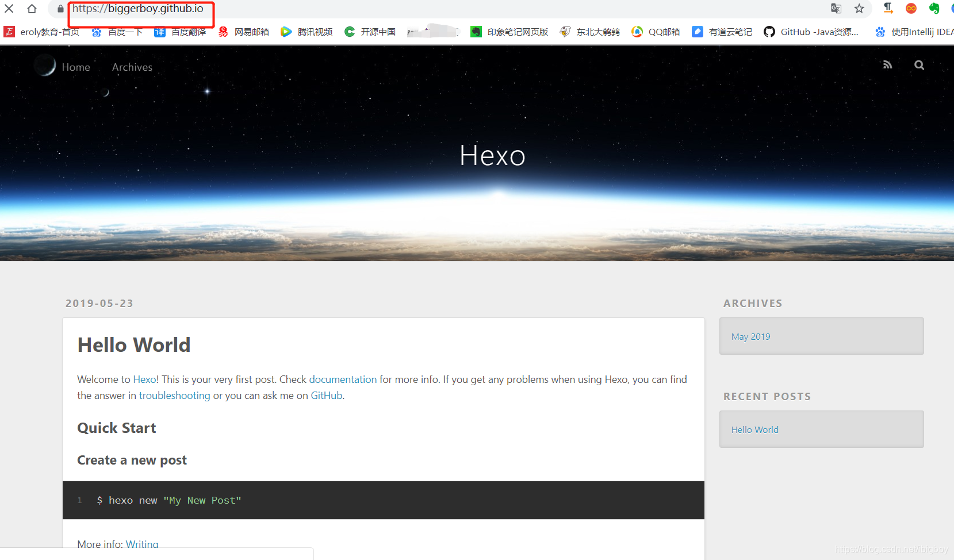This screenshot has height=560, width=954.
Task: Open 腾讯视频 bookmark
Action: pos(306,32)
